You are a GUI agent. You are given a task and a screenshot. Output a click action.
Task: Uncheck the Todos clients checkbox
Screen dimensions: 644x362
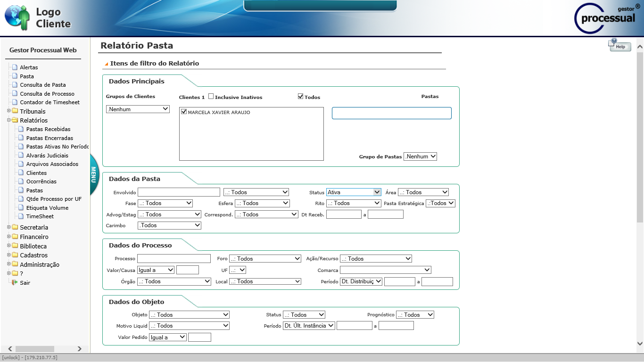301,96
